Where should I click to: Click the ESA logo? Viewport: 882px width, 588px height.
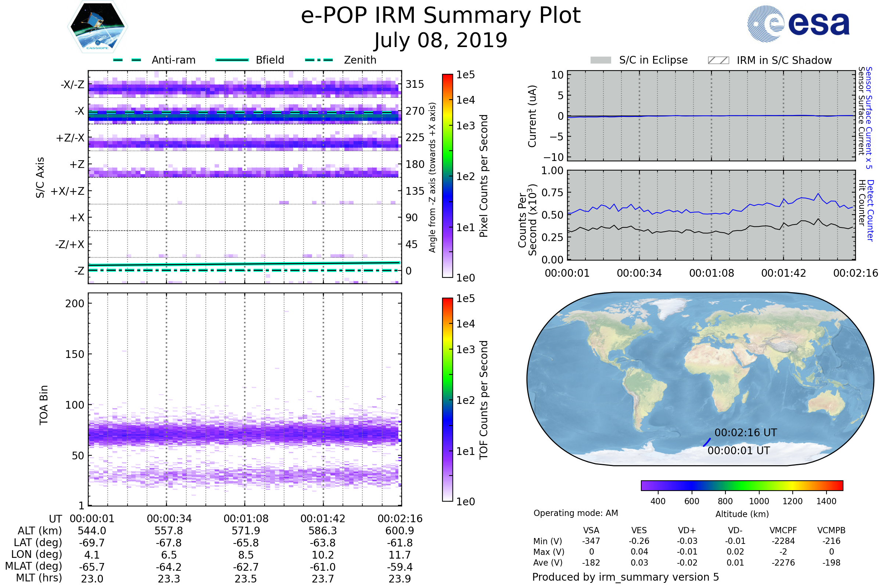[798, 24]
